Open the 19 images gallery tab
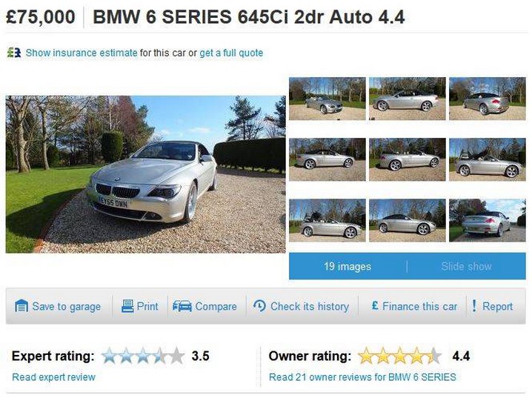Image resolution: width=532 pixels, height=398 pixels. pyautogui.click(x=348, y=266)
